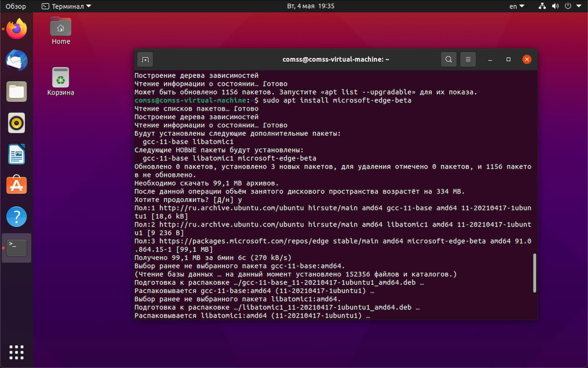Open the network icon in the top bar

click(x=542, y=6)
